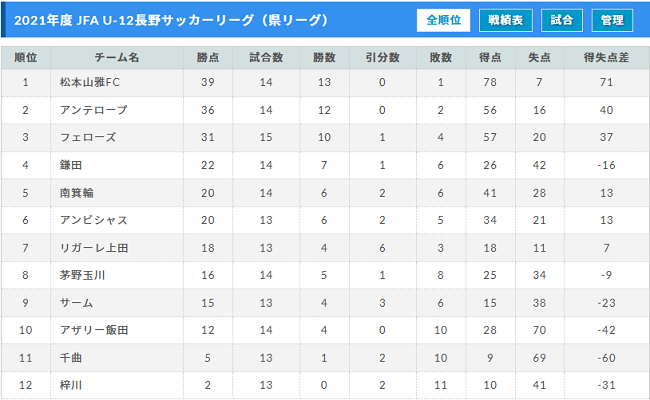Click the 試合数 column header
Screen dimensions: 650x400
tap(265, 58)
